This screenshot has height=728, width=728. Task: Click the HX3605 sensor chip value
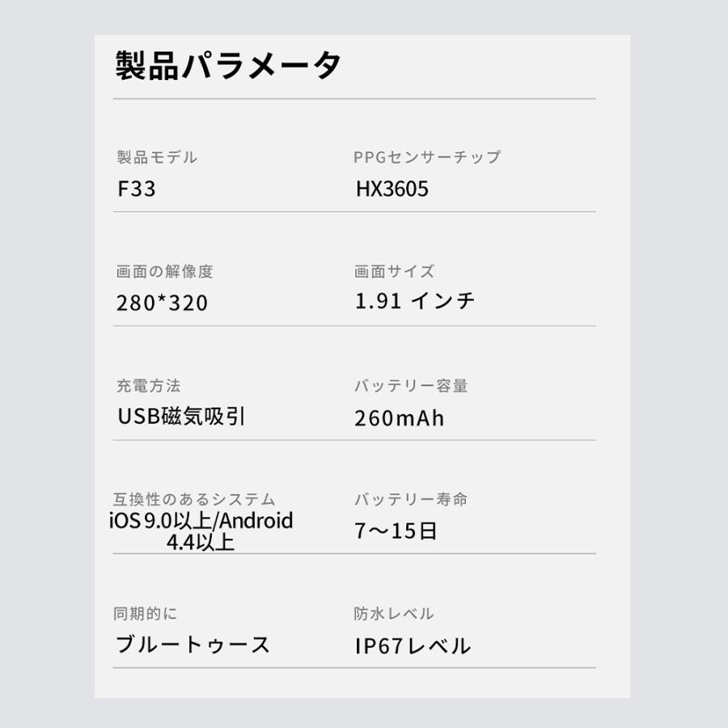(392, 188)
